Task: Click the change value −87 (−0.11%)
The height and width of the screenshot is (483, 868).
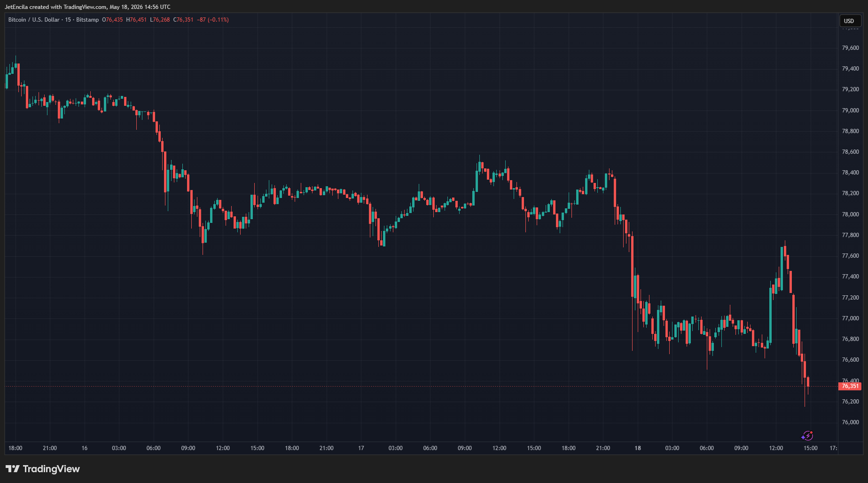Action: (x=213, y=20)
